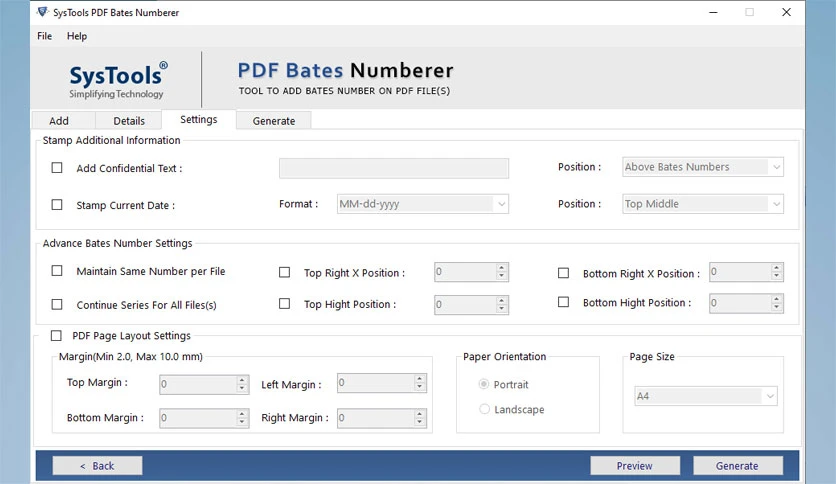Enable PDF Page Layout Settings checkbox
The width and height of the screenshot is (836, 484).
[56, 335]
